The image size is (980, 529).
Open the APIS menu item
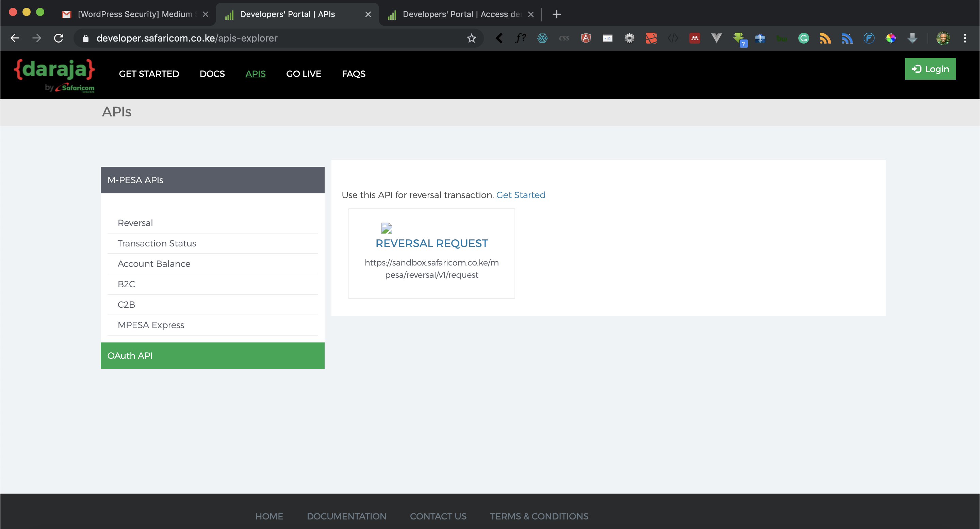[255, 74]
